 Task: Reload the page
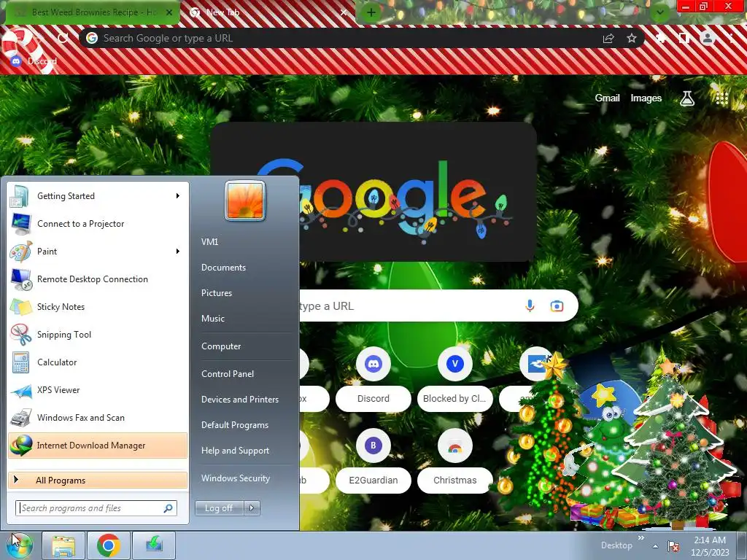tap(63, 38)
